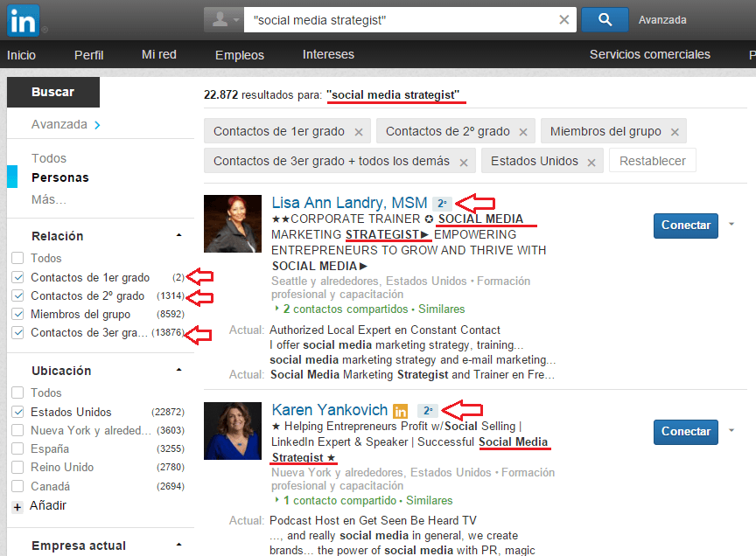756x556 pixels.
Task: Expand Más… result types
Action: (x=49, y=199)
